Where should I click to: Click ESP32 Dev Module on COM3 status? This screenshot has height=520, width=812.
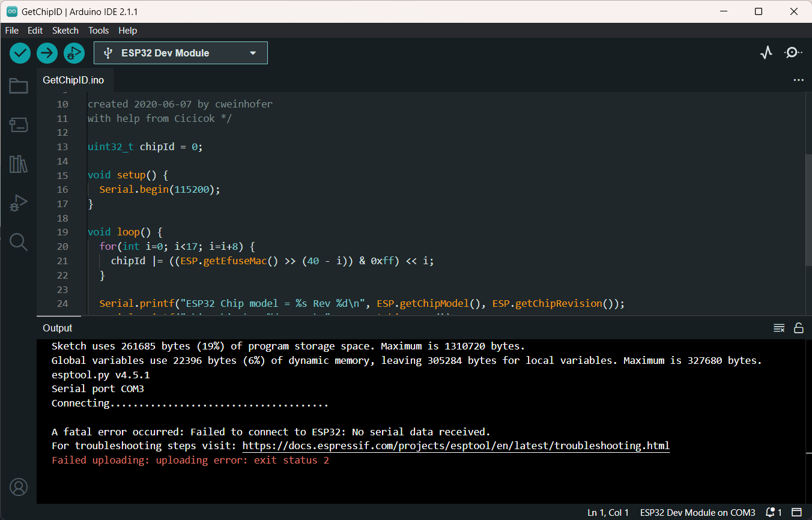tap(698, 512)
